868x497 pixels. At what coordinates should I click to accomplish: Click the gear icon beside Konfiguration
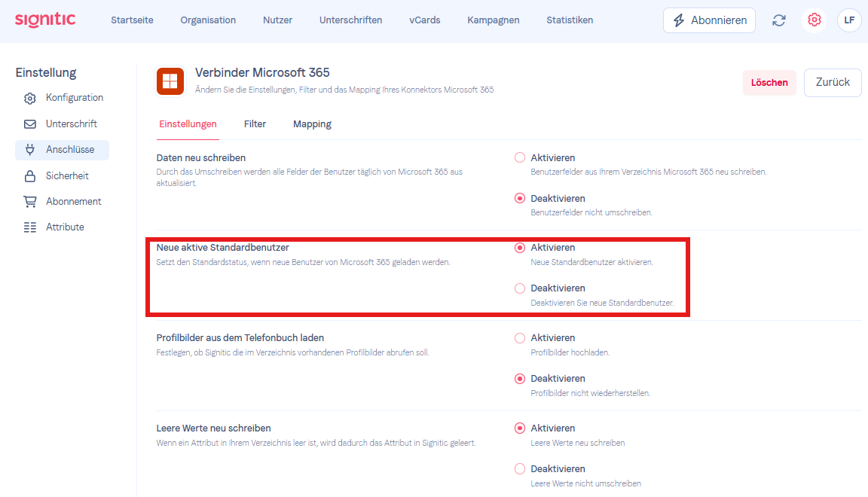click(x=30, y=98)
